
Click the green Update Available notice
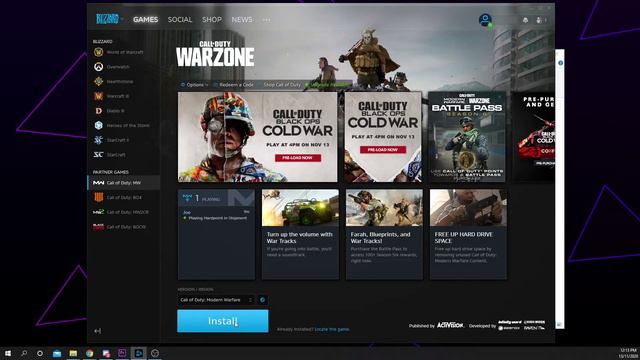[328, 85]
